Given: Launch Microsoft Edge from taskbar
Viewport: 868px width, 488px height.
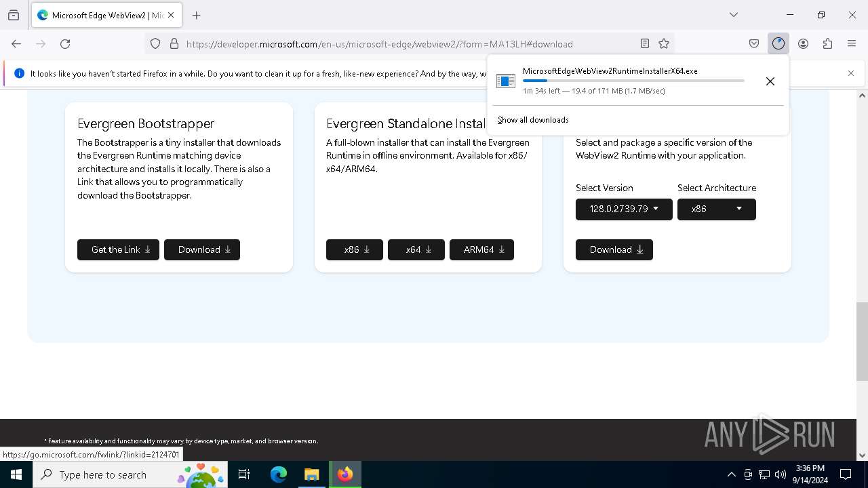Looking at the screenshot, I should click(x=279, y=474).
